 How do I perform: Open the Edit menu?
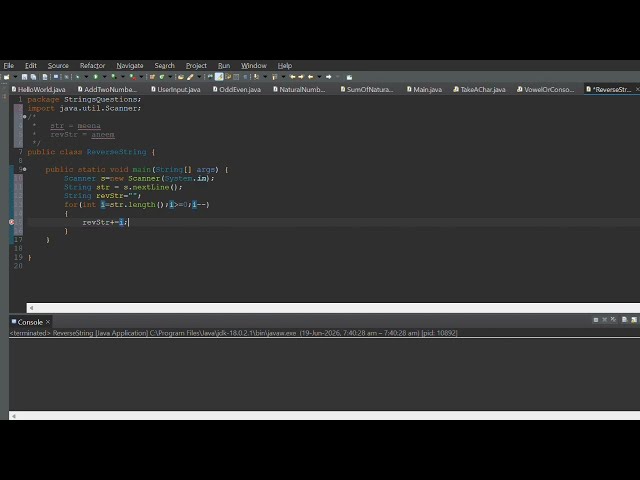(x=31, y=66)
